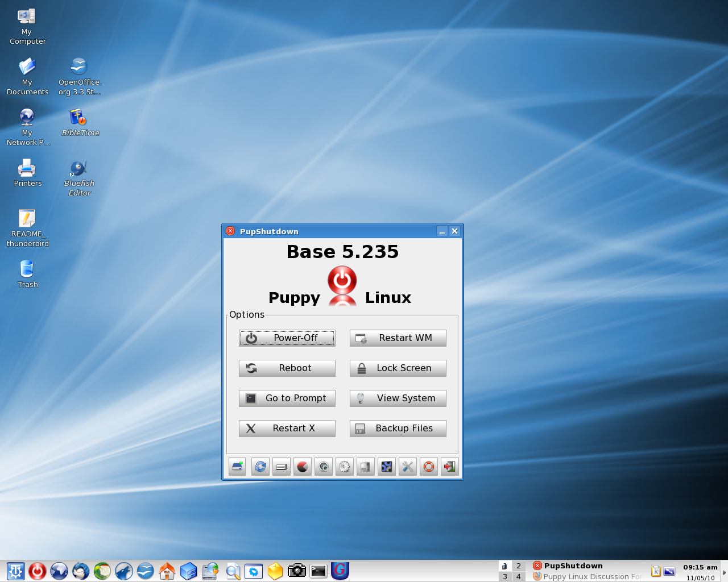Click the wrench and screwdriver tools icon
This screenshot has width=728, height=582.
coord(408,467)
